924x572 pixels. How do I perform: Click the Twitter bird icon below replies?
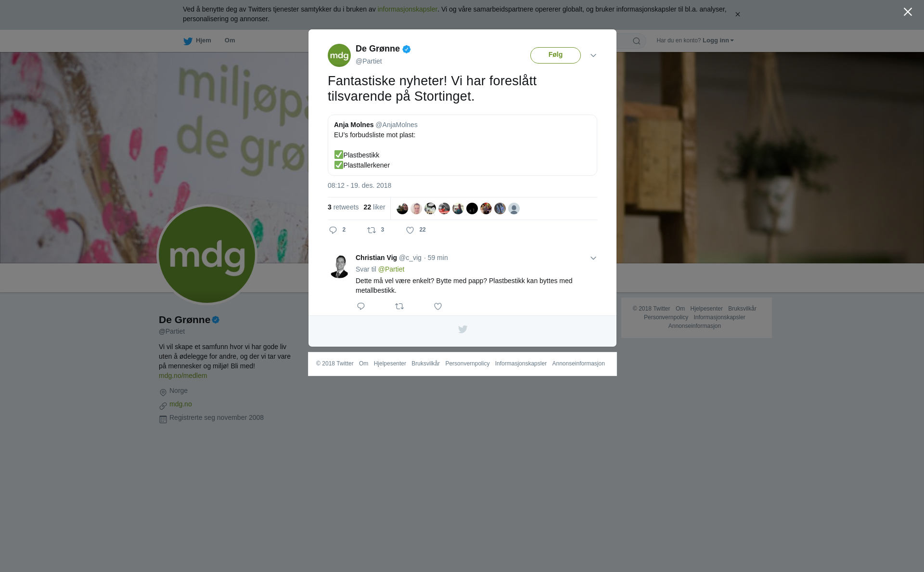point(462,329)
